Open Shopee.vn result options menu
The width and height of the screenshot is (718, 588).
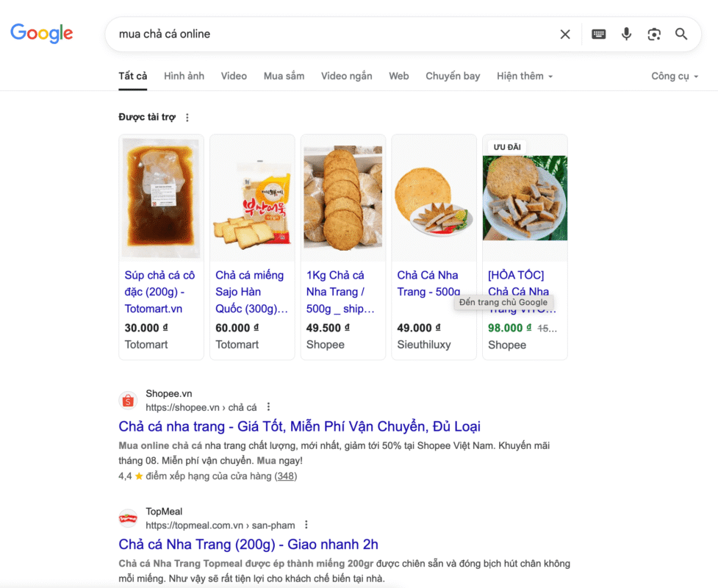[x=268, y=407]
